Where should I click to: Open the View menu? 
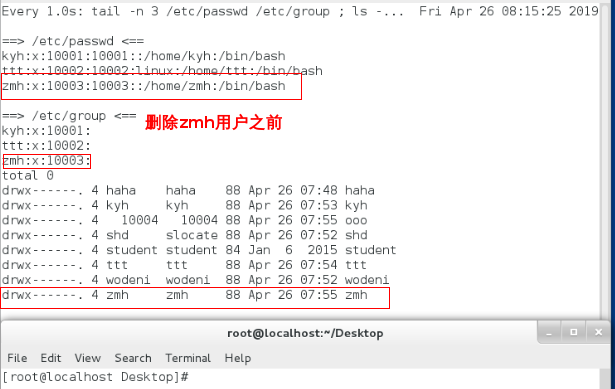[88, 358]
